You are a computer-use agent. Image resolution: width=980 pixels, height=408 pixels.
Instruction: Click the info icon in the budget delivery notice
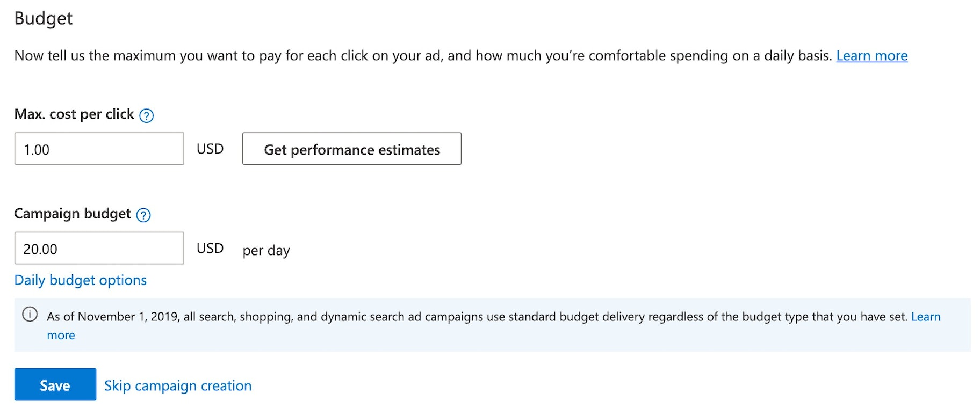30,315
